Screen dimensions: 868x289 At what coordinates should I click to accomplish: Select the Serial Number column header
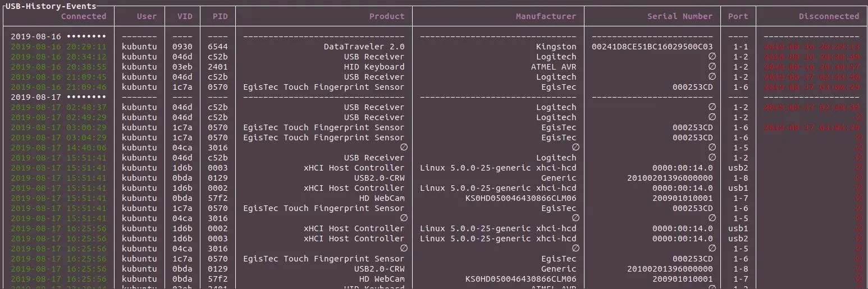click(x=680, y=16)
